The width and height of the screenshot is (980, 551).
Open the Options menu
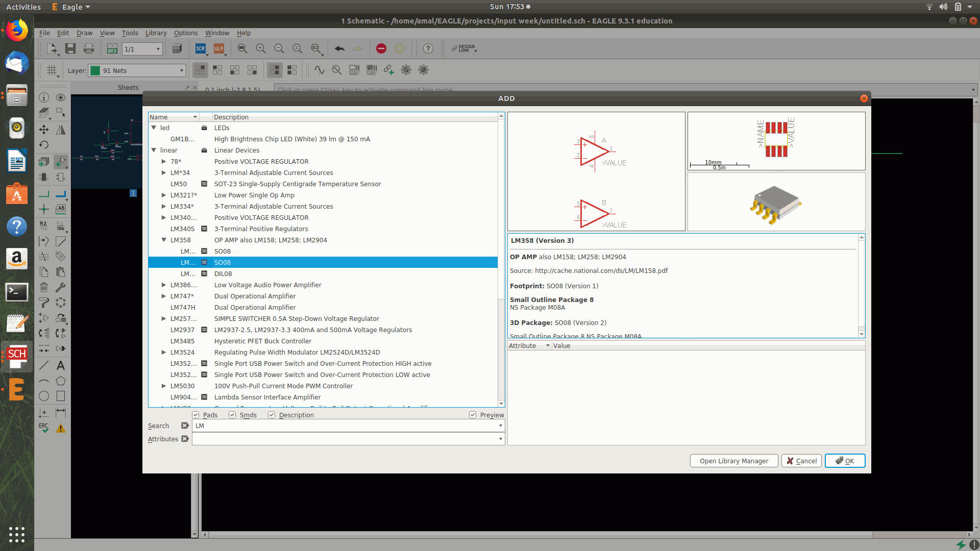click(x=186, y=33)
